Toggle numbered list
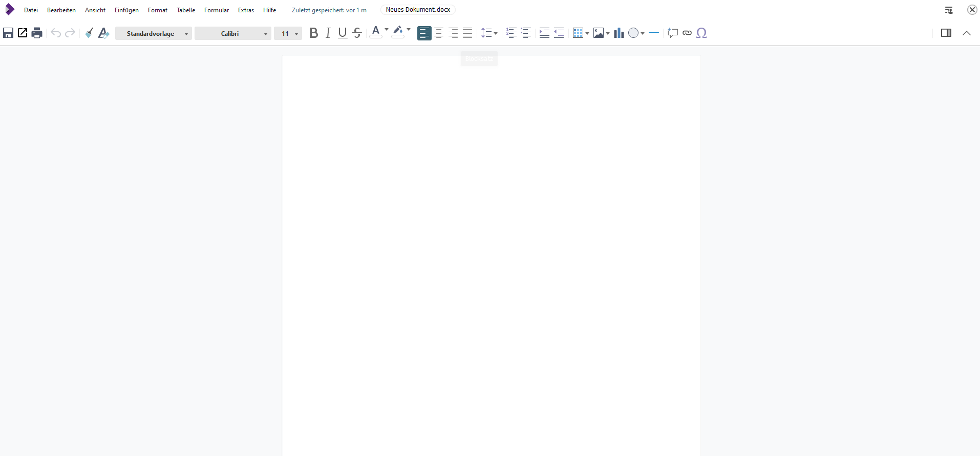The height and width of the screenshot is (456, 980). click(x=512, y=33)
